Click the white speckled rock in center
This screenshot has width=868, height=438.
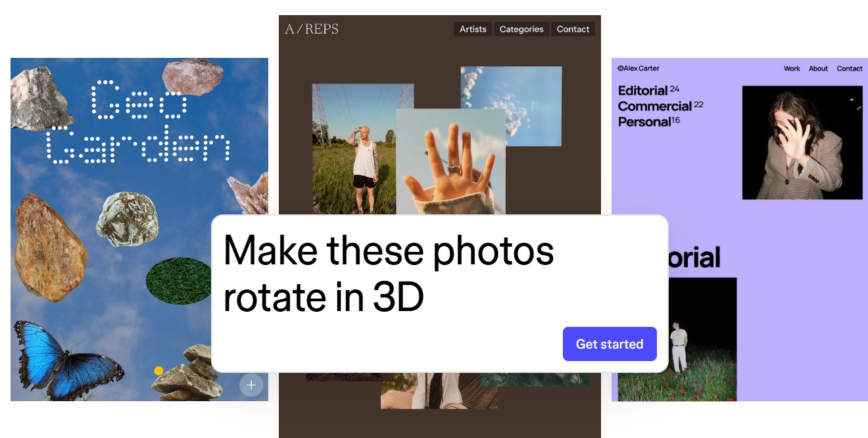coord(128,220)
